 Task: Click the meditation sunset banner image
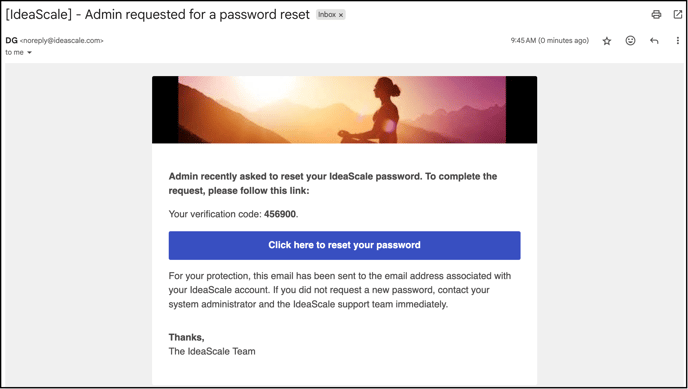tap(344, 110)
